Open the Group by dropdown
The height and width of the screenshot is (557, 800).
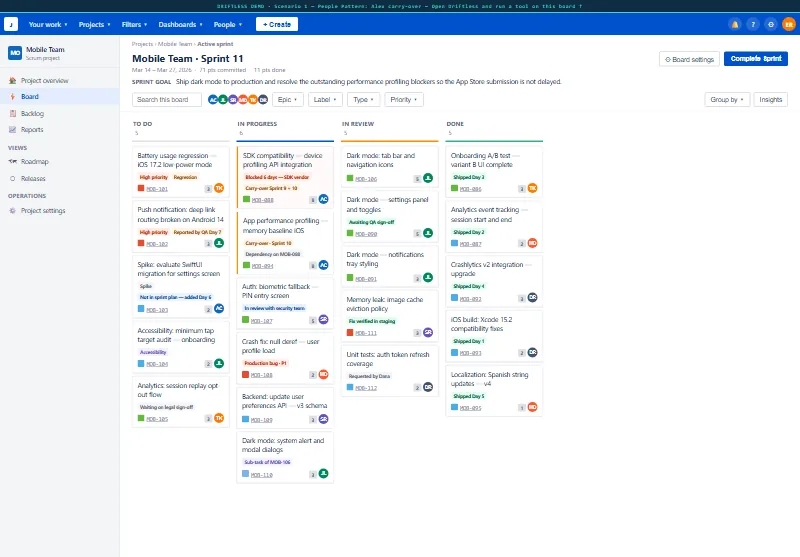click(727, 99)
